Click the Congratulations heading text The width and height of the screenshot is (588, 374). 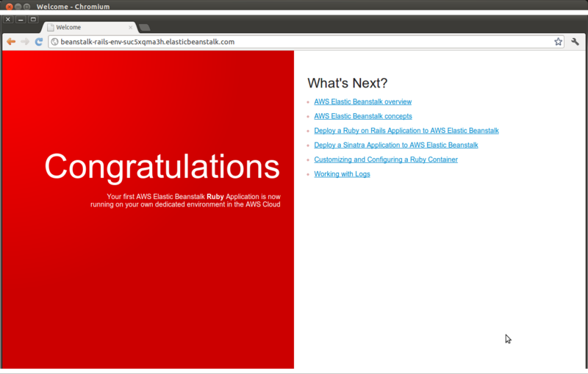pos(162,167)
